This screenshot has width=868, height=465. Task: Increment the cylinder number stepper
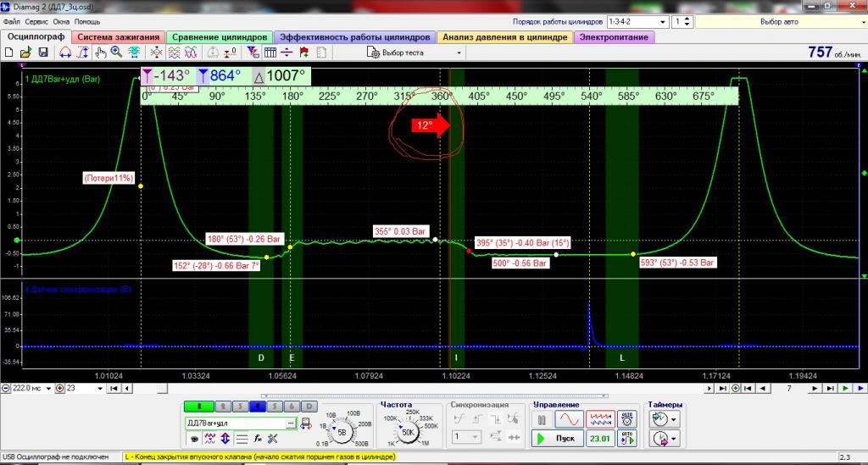tap(687, 19)
